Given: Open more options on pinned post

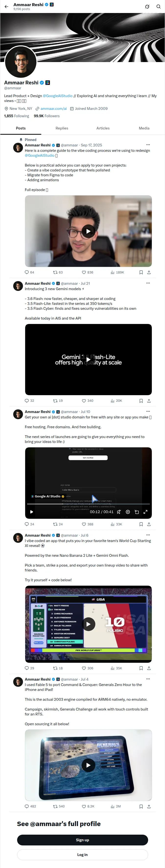Looking at the screenshot, I should pos(148,144).
